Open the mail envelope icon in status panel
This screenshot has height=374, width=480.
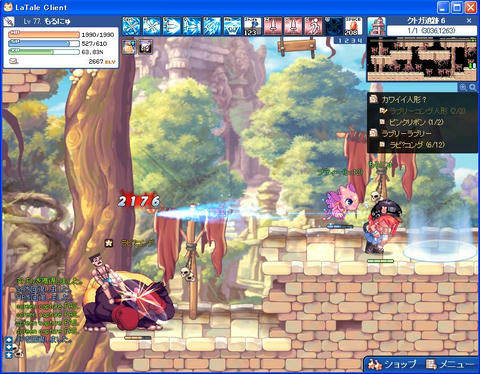click(13, 61)
